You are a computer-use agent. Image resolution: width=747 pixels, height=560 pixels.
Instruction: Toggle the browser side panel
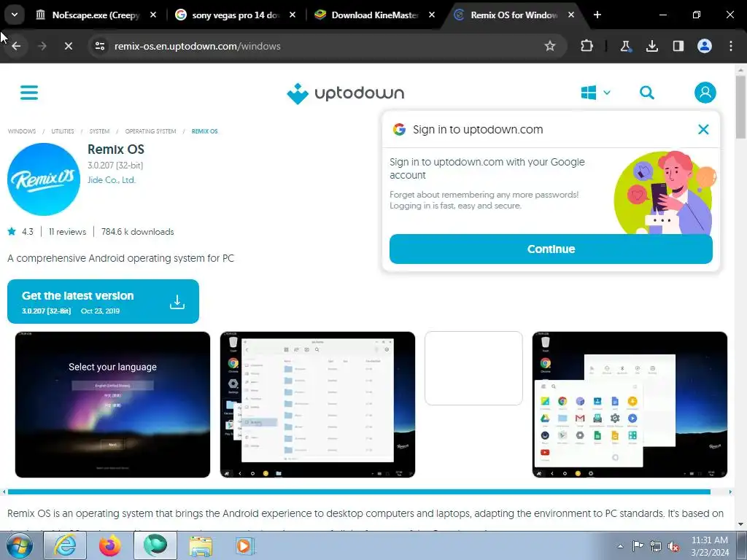pos(678,46)
